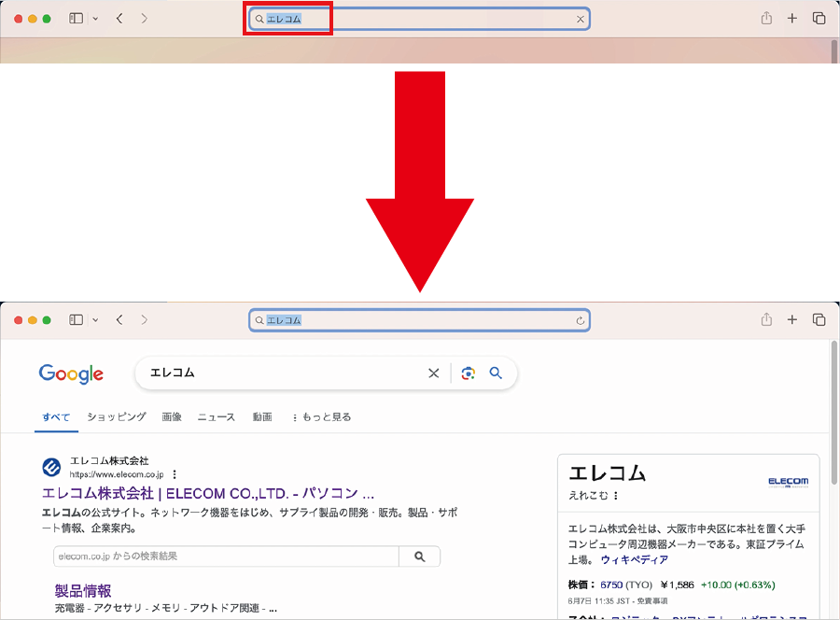The width and height of the screenshot is (840, 620).
Task: Toggle sidebar in the lower Safari window
Action: click(77, 320)
